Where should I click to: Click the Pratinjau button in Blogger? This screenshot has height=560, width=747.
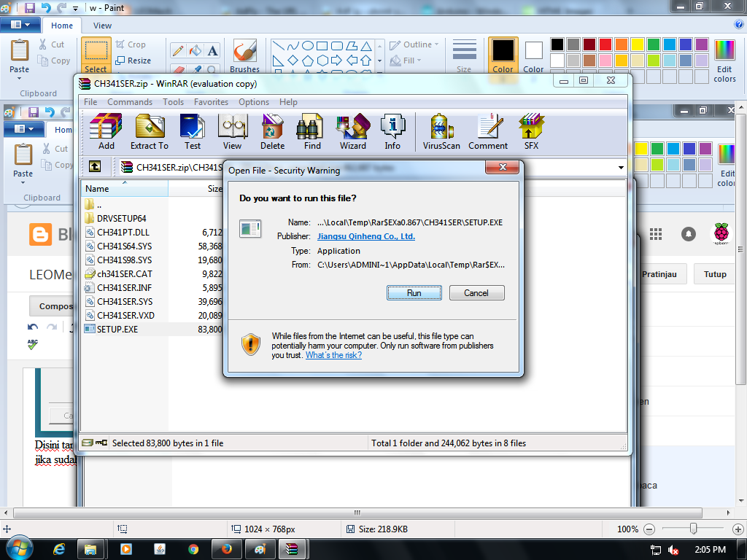659,274
